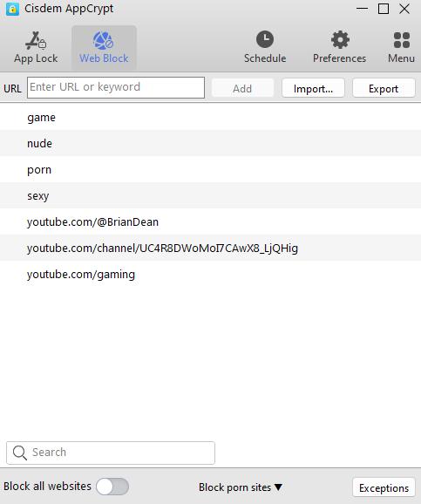Select the 'game' blocked keyword row
Viewport: 421px width, 504px height.
[x=211, y=118]
